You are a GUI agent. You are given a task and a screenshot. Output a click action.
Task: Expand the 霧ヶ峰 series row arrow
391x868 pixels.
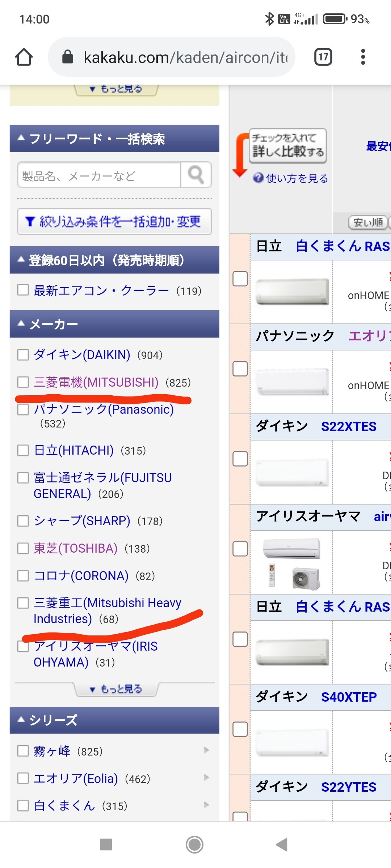point(206,750)
